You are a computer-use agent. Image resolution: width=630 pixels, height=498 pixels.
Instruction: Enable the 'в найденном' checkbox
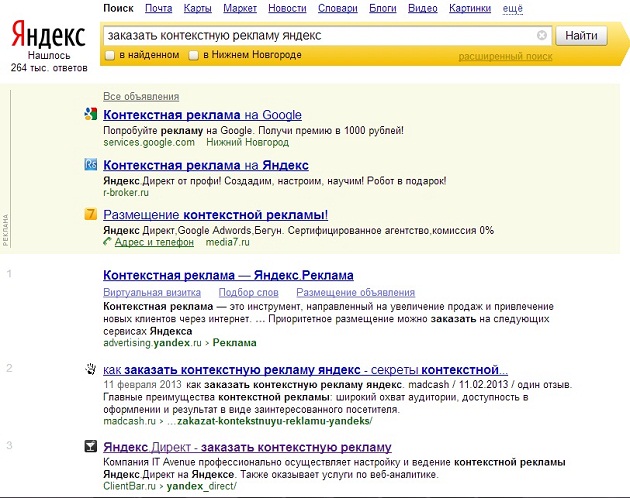point(110,55)
